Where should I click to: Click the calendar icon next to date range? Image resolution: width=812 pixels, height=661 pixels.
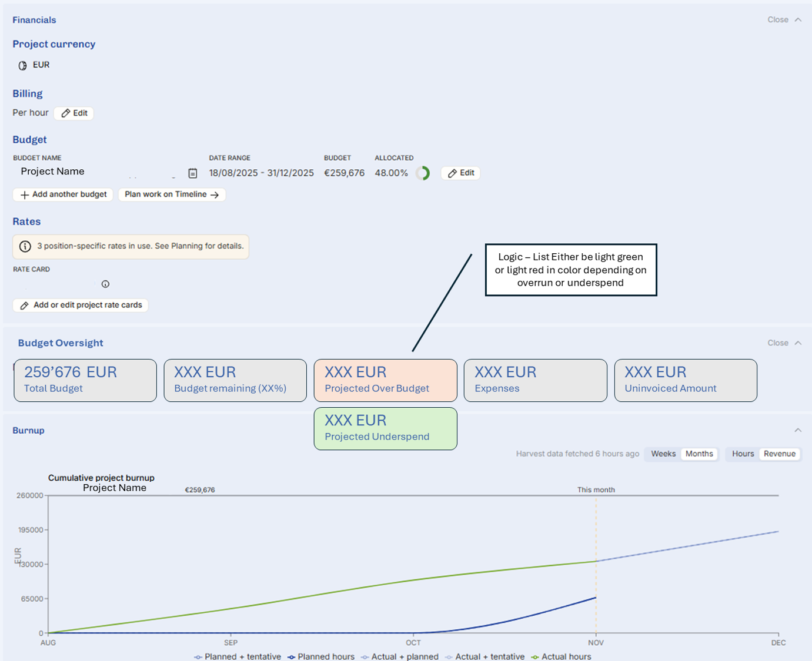click(192, 173)
